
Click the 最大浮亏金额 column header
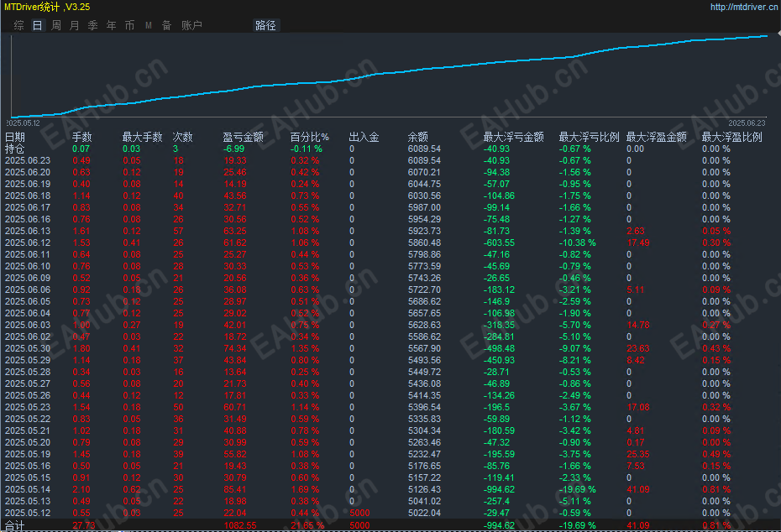[513, 137]
